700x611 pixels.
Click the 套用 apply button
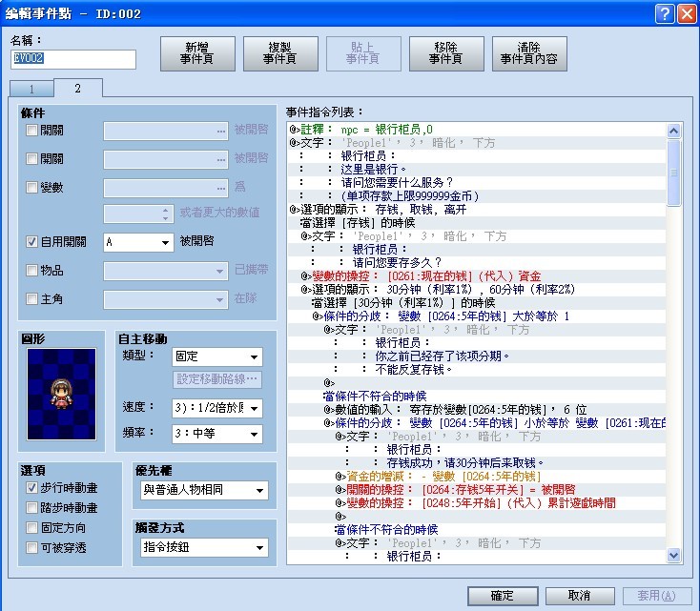pos(657,596)
